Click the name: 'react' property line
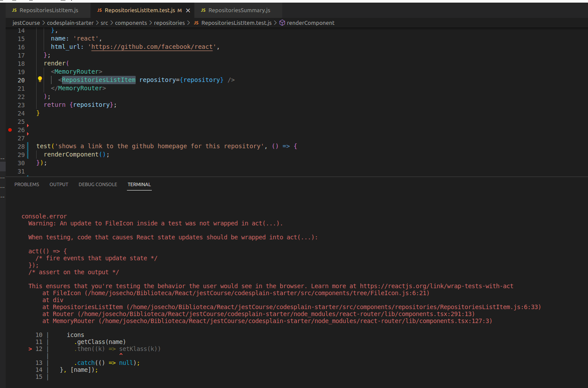This screenshot has width=588, height=388. tap(76, 38)
